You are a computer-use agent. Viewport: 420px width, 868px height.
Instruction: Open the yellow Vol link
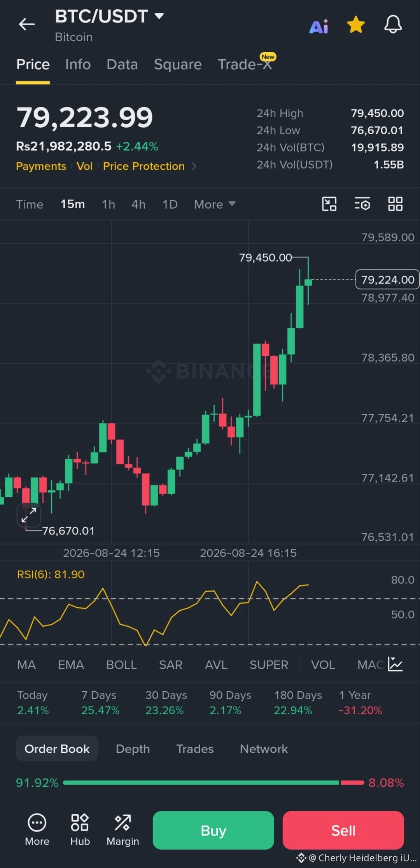[x=84, y=166]
